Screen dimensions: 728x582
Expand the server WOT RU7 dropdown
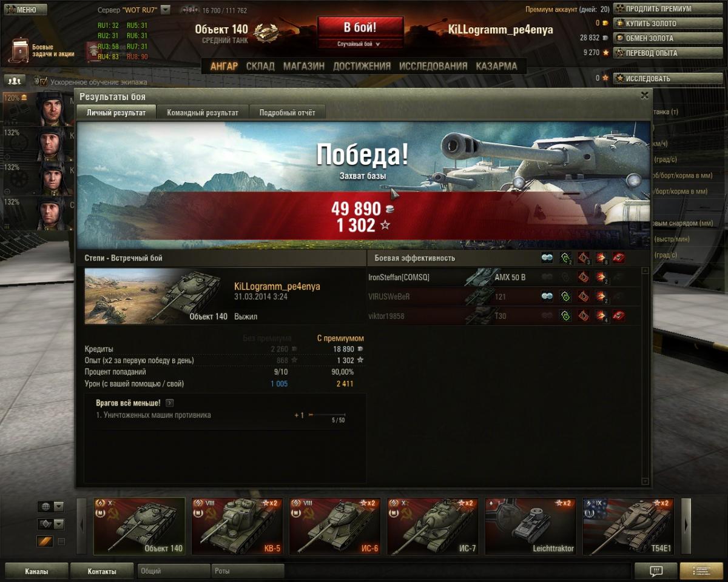(166, 10)
